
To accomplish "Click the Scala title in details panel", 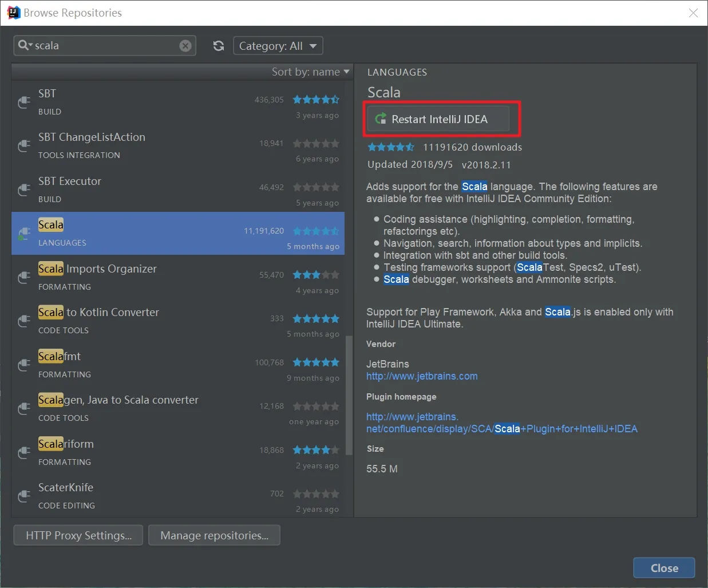I will [383, 92].
